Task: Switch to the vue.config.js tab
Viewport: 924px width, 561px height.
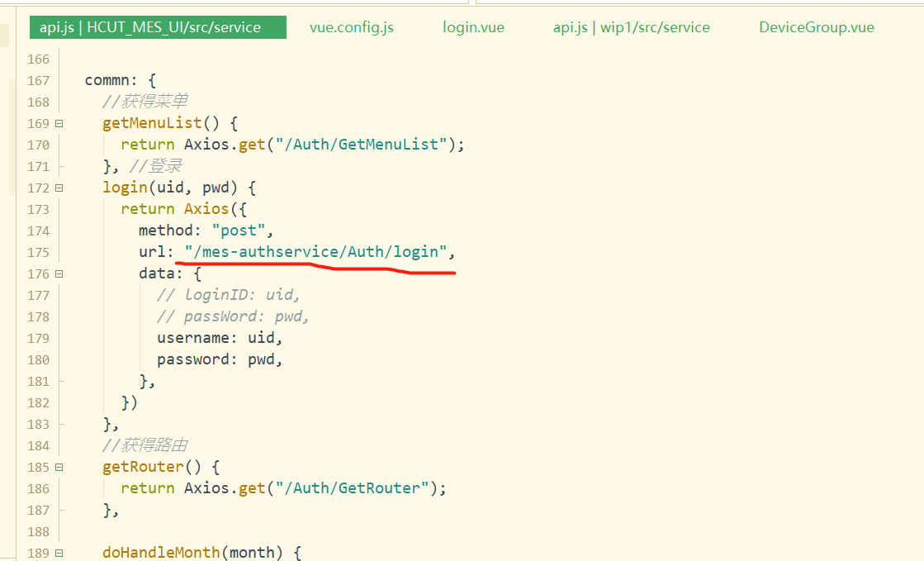Action: point(351,28)
